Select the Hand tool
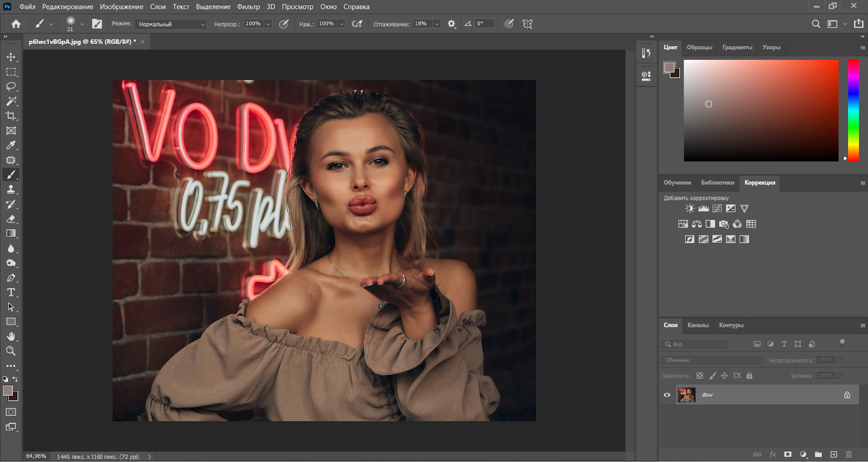The image size is (868, 462). click(x=11, y=336)
